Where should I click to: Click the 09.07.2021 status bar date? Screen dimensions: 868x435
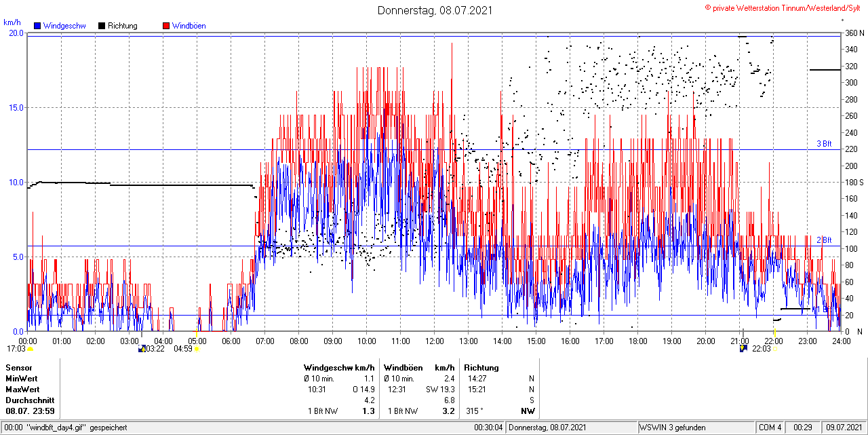[844, 428]
